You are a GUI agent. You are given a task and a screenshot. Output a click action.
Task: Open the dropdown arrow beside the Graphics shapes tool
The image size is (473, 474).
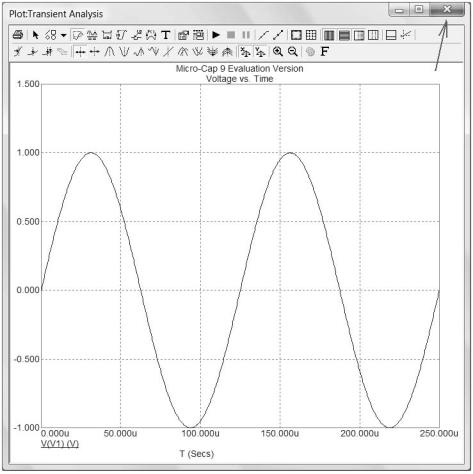point(63,35)
